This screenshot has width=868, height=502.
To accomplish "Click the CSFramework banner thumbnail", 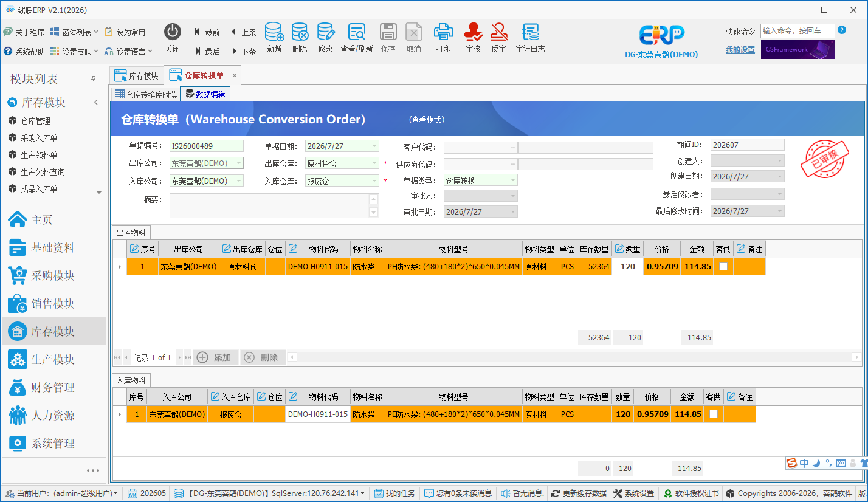I will click(x=798, y=50).
